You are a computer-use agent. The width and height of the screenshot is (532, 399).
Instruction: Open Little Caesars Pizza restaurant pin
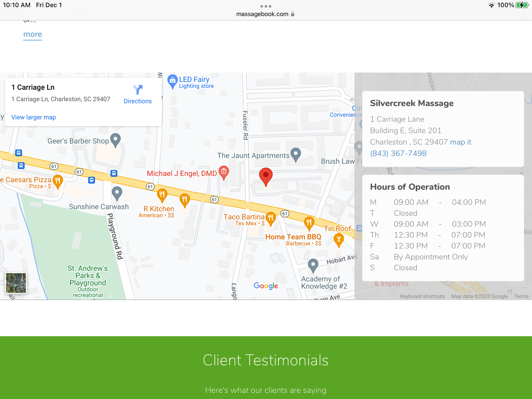[x=58, y=182]
